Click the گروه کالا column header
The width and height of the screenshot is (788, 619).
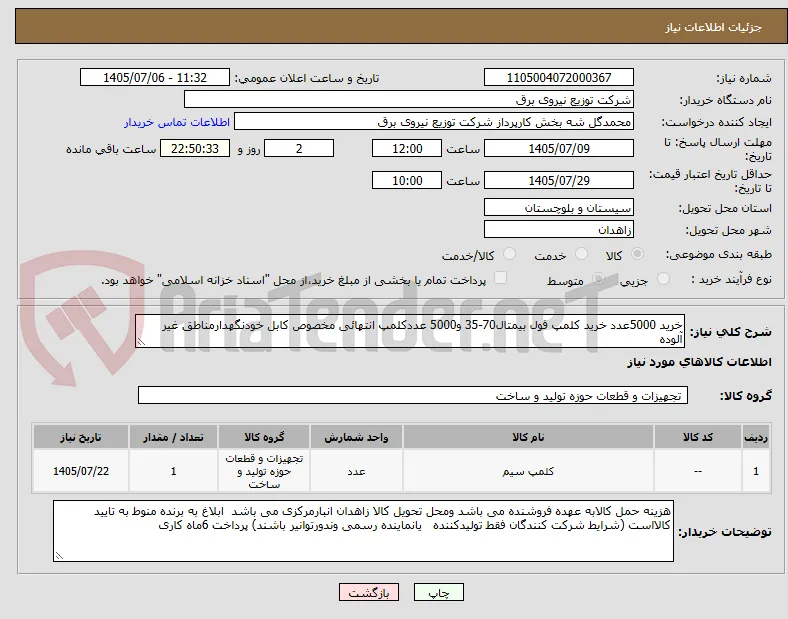[264, 437]
